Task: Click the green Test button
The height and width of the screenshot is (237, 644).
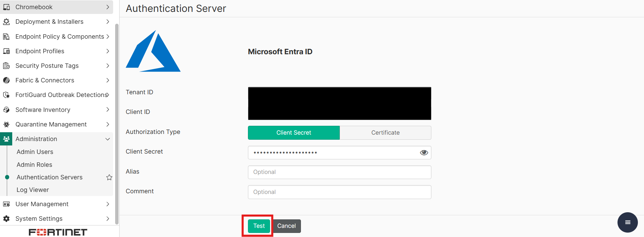Action: 259,226
